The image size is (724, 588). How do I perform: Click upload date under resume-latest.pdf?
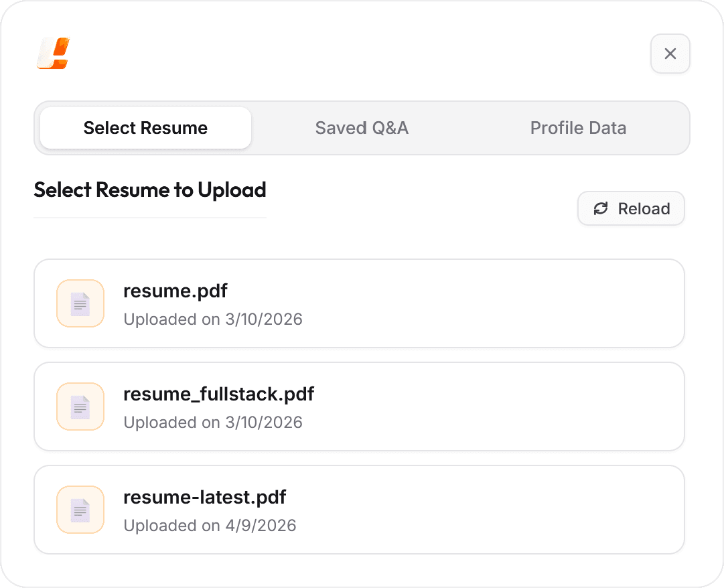pos(210,525)
